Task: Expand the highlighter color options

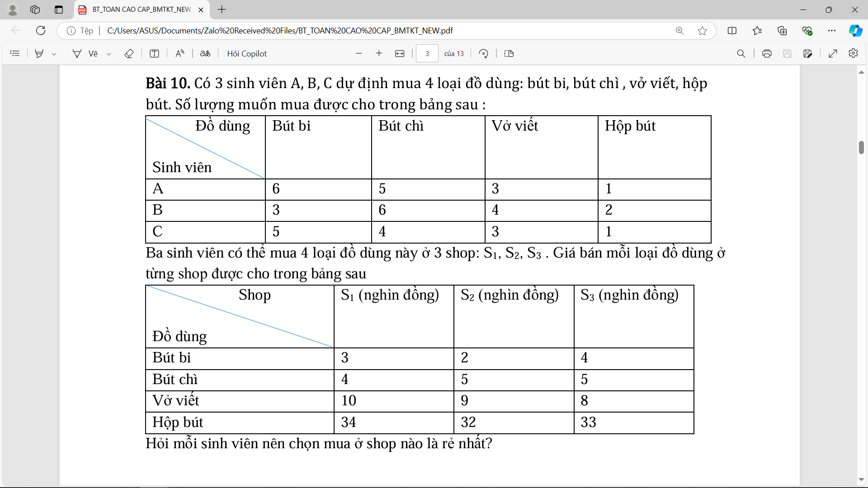Action: tap(54, 53)
